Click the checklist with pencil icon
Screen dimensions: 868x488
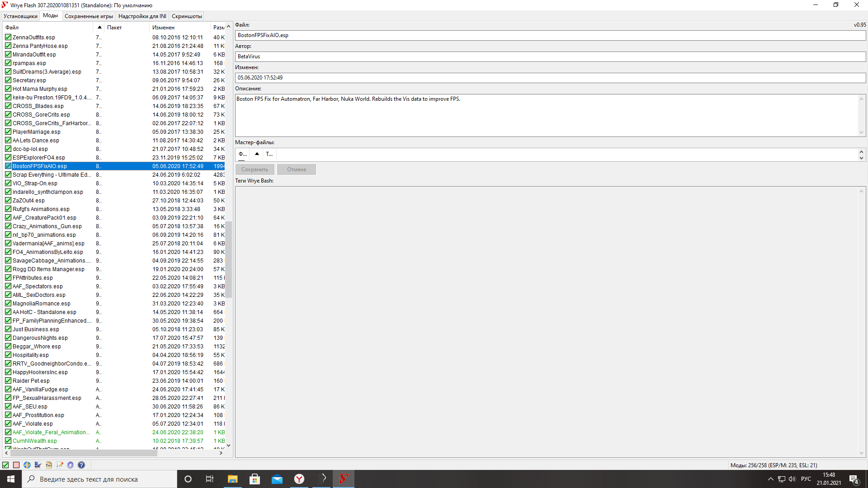59,465
